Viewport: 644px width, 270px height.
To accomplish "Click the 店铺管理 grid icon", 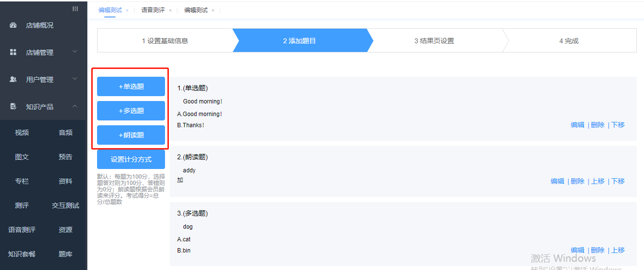I will pos(13,52).
